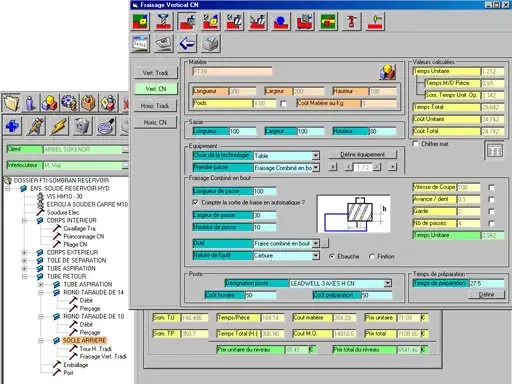Jump to the last pass button
The width and height of the screenshot is (512, 384).
pyautogui.click(x=393, y=167)
